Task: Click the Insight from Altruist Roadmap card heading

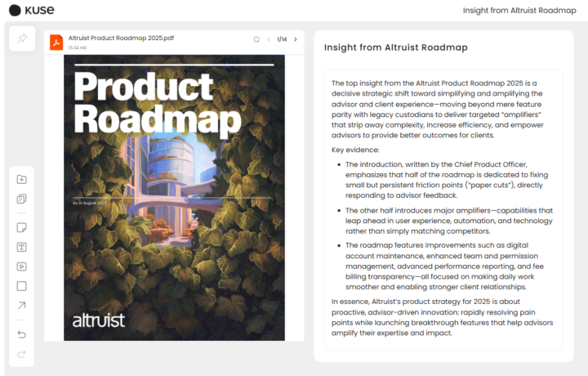Action: pos(395,47)
